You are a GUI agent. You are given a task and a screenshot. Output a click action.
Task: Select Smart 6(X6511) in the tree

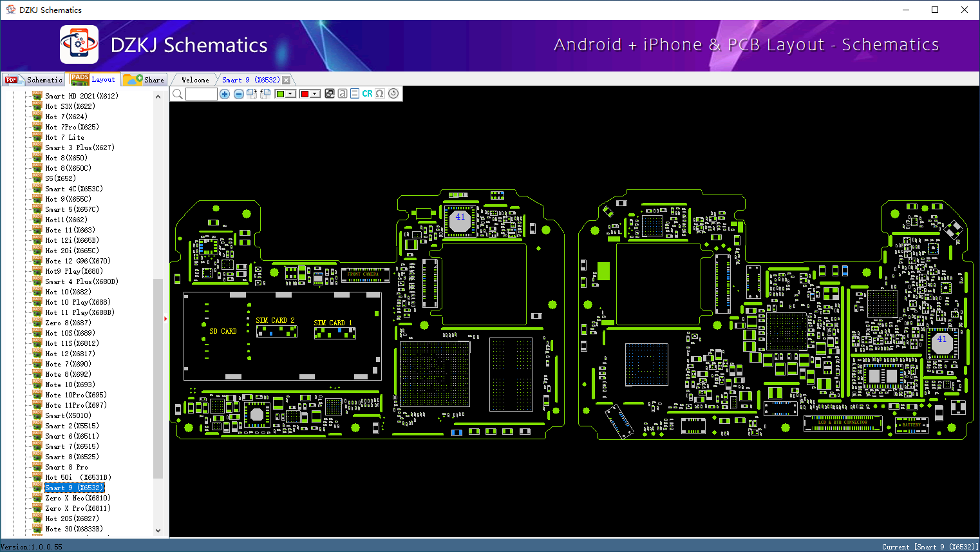[72, 436]
